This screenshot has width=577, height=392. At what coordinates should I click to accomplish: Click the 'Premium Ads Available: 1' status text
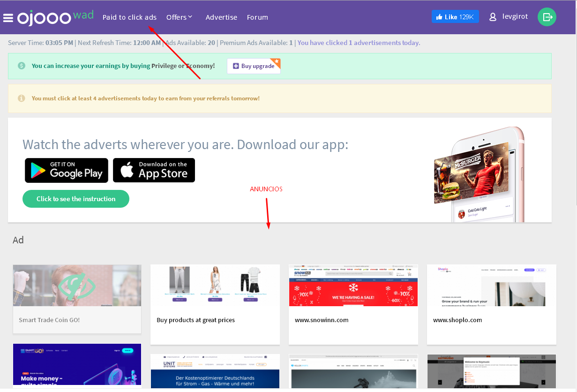click(x=256, y=43)
